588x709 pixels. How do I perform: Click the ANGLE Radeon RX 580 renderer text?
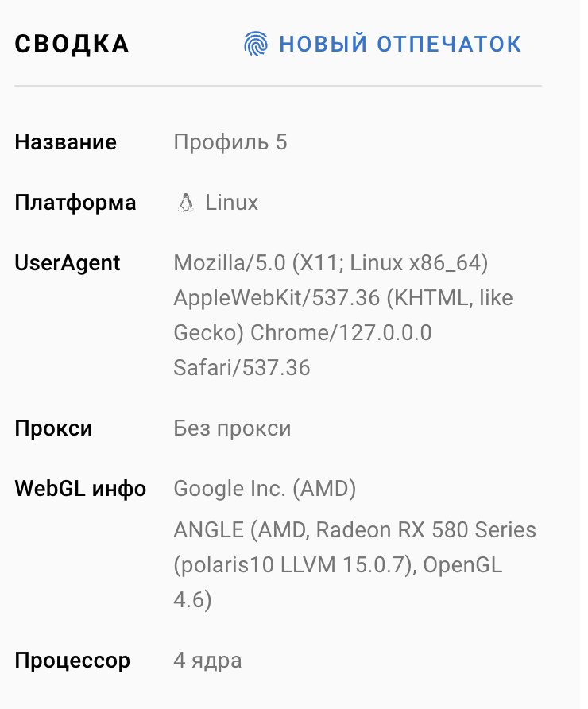point(354,530)
